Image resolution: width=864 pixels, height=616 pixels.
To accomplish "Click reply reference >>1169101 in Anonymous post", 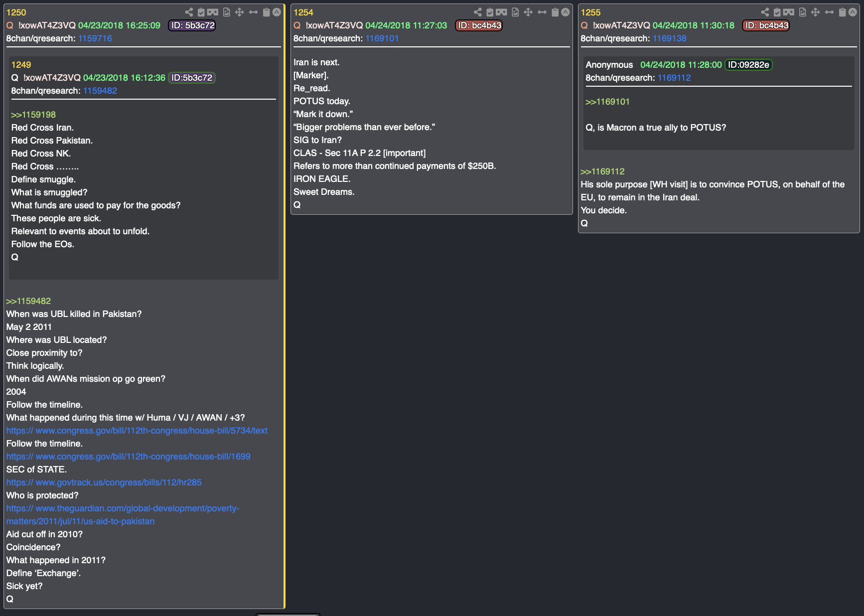I will [607, 102].
